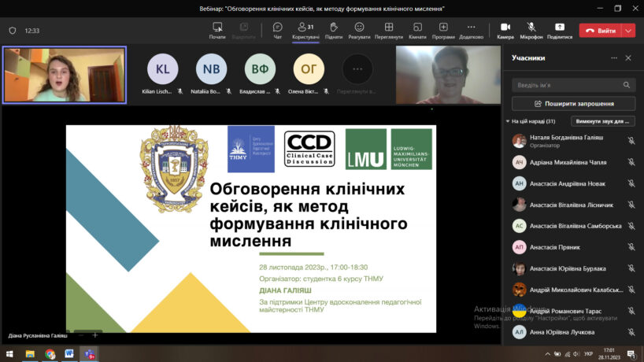The image size is (644, 362).
Task: Click the red Вийти leave button
Action: (x=600, y=31)
